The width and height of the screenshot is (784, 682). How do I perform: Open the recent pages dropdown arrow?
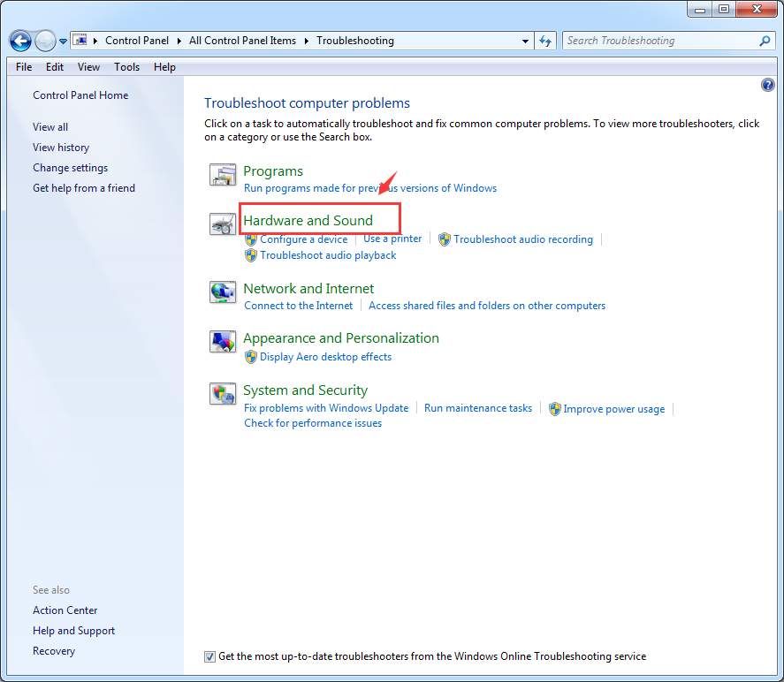(x=64, y=42)
